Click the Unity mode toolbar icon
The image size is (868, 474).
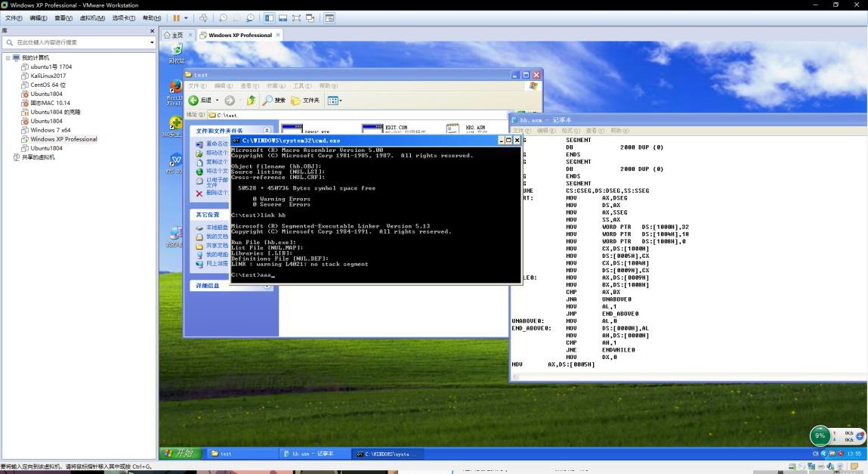click(x=310, y=18)
